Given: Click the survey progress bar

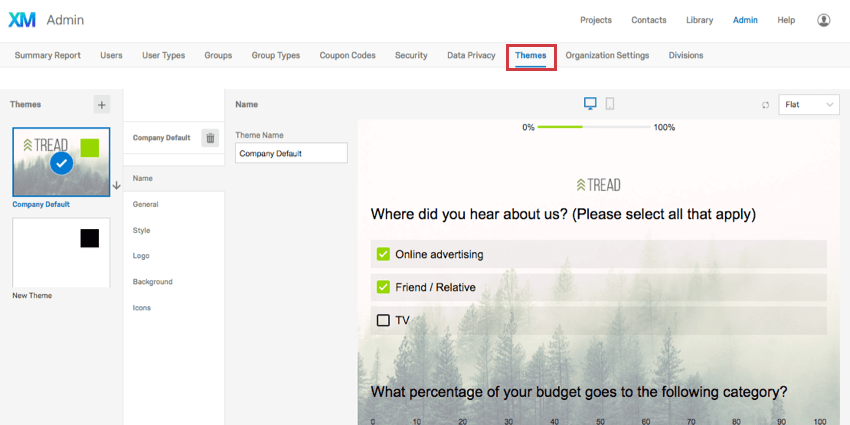Looking at the screenshot, I should click(x=594, y=127).
